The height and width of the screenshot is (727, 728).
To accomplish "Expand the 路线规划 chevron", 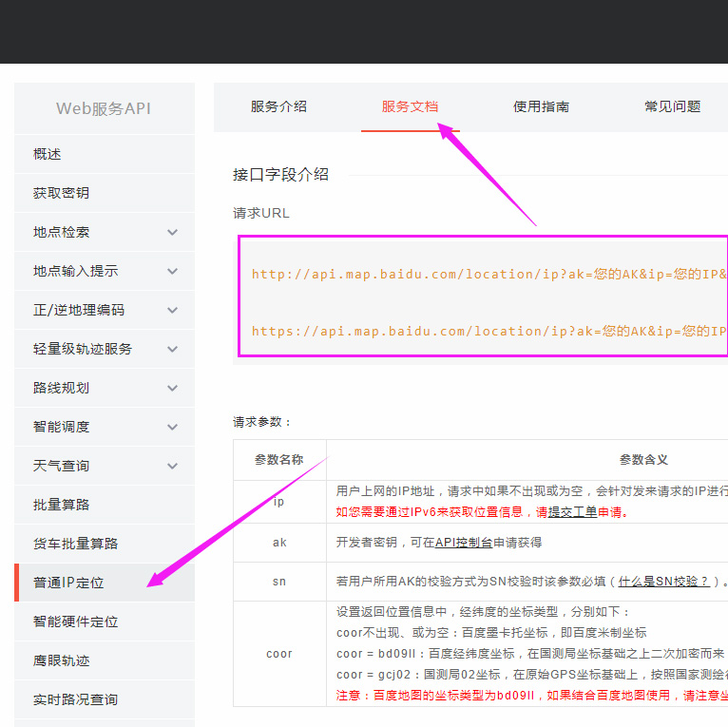I will 172,388.
